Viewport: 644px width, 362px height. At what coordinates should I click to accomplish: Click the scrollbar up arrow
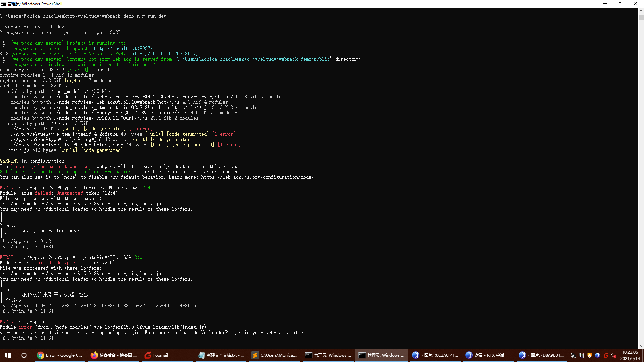click(641, 10)
